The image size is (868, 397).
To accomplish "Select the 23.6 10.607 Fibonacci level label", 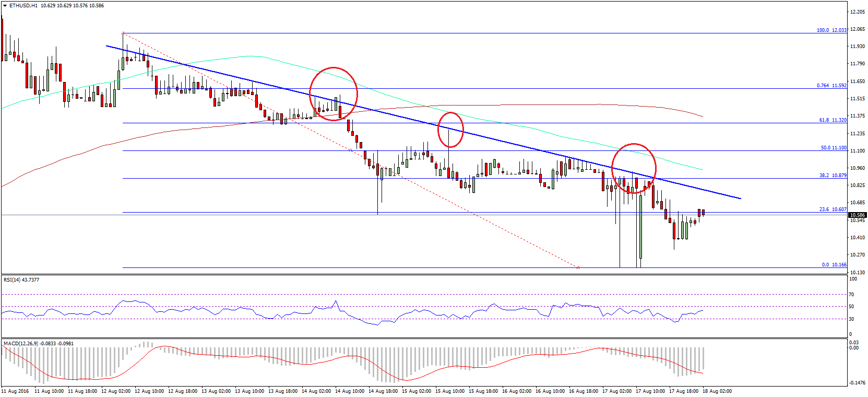I will (x=833, y=209).
